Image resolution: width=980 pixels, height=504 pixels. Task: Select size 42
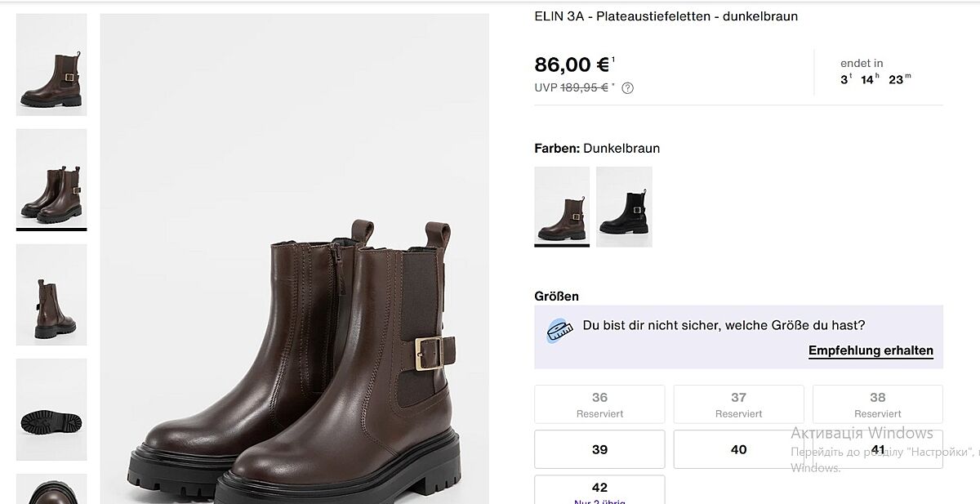599,489
